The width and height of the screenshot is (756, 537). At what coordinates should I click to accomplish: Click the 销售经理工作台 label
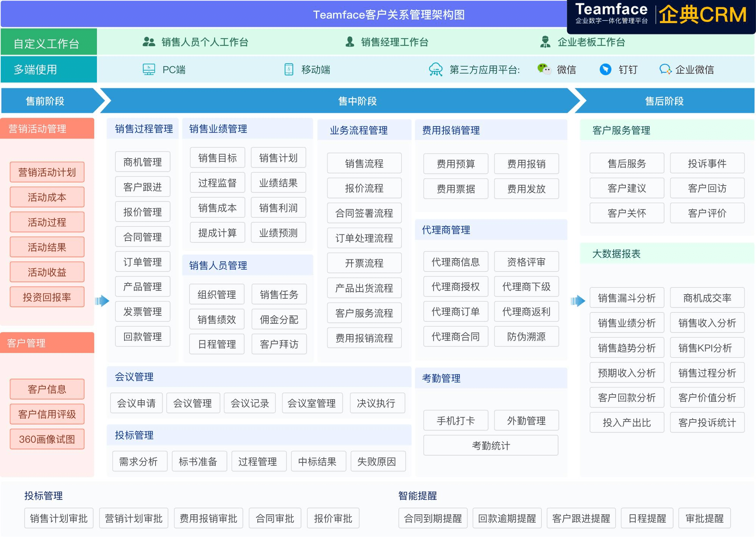click(x=395, y=42)
